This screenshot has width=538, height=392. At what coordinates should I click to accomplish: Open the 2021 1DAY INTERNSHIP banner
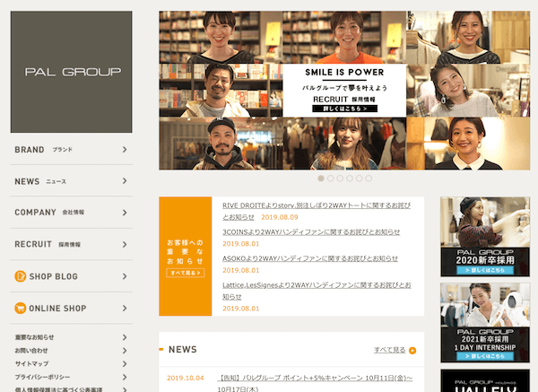pyautogui.click(x=485, y=323)
